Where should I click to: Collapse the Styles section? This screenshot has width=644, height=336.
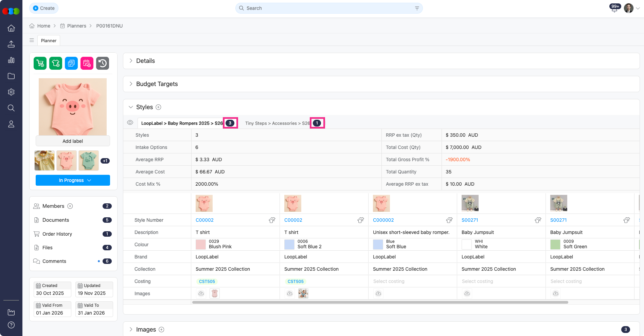tap(131, 107)
